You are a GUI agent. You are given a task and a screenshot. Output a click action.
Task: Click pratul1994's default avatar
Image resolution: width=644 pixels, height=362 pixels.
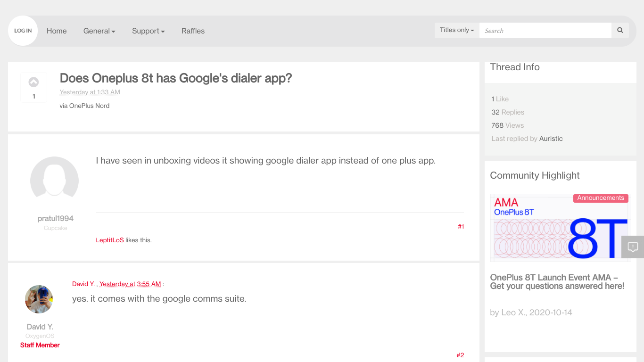[x=54, y=181]
